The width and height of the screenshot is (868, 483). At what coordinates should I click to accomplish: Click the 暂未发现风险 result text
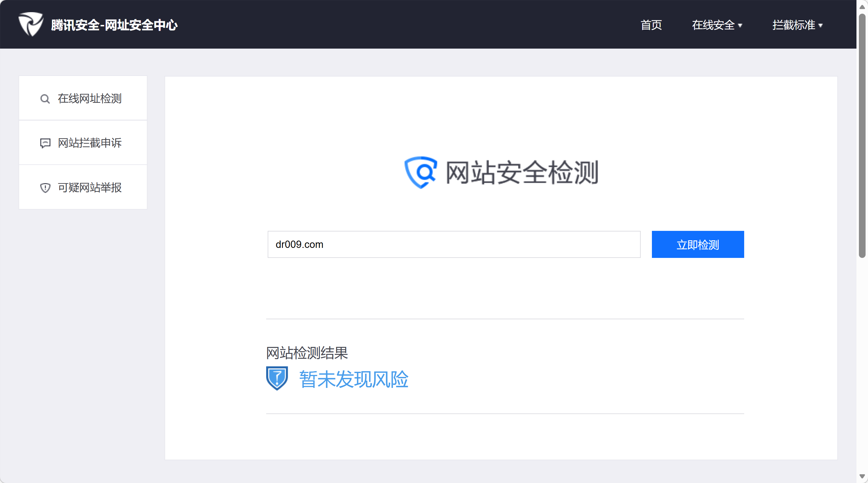[354, 379]
